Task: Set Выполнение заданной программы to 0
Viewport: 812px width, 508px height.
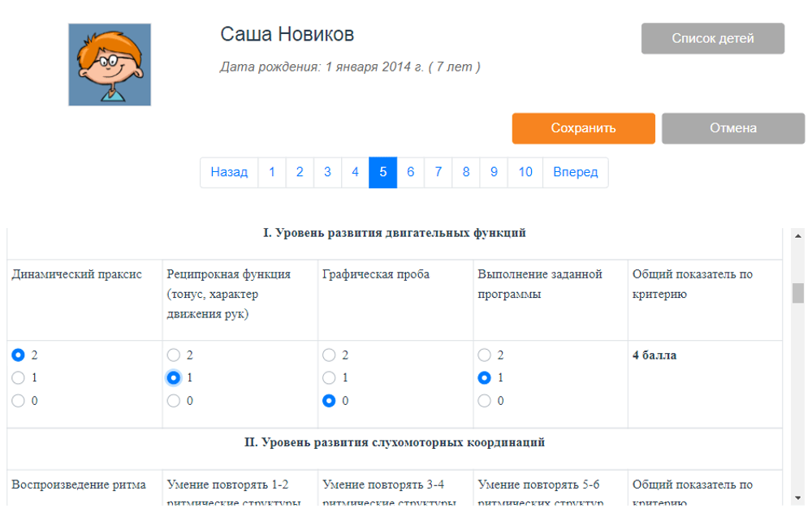Action: [484, 400]
